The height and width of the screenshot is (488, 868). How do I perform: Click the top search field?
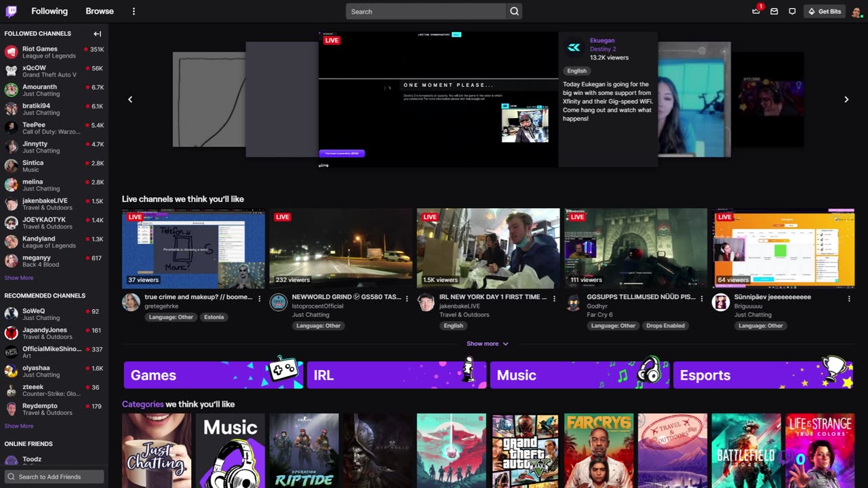pos(426,12)
